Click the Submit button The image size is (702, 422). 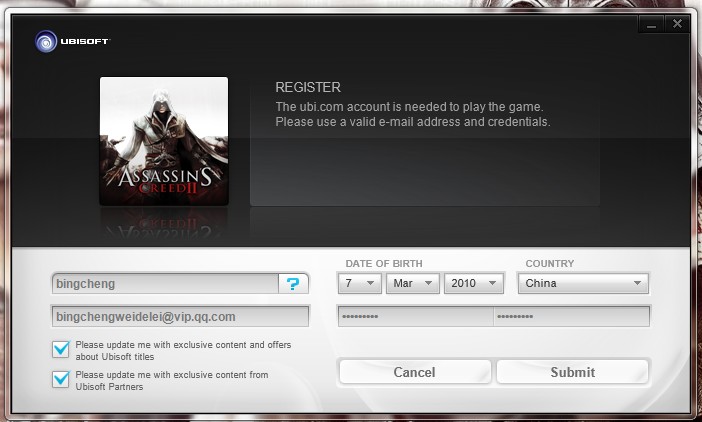click(x=573, y=372)
